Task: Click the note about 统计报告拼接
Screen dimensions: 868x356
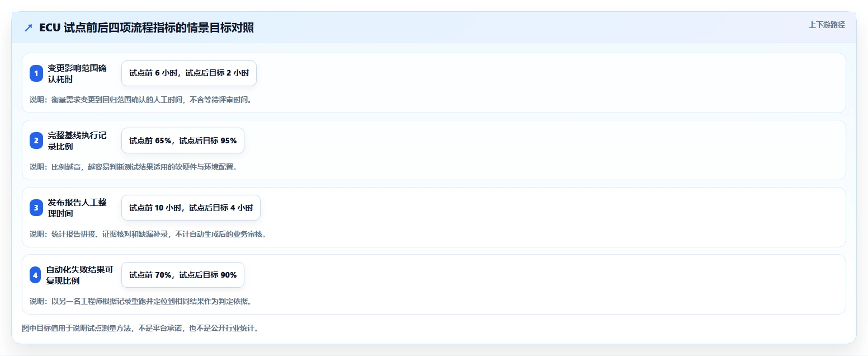Action: coord(148,234)
